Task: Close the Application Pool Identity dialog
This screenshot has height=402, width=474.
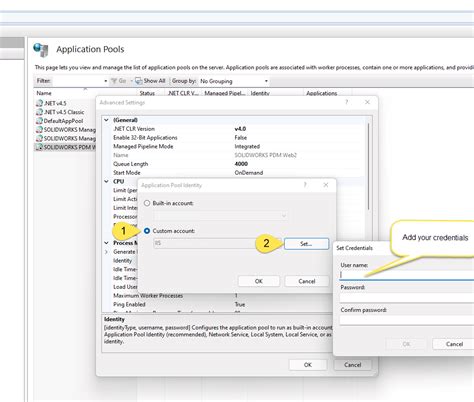Action: pyautogui.click(x=326, y=185)
